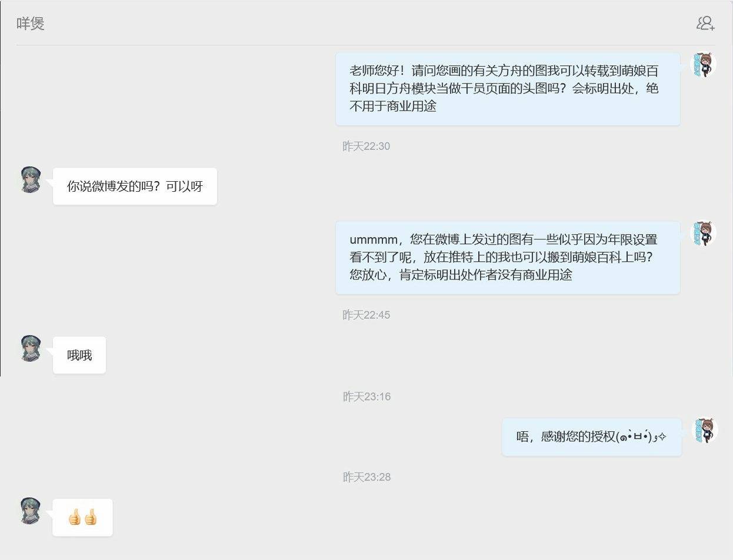Click 咩煲's avatar next to thumbs-up message
This screenshot has height=560, width=733.
click(x=31, y=511)
